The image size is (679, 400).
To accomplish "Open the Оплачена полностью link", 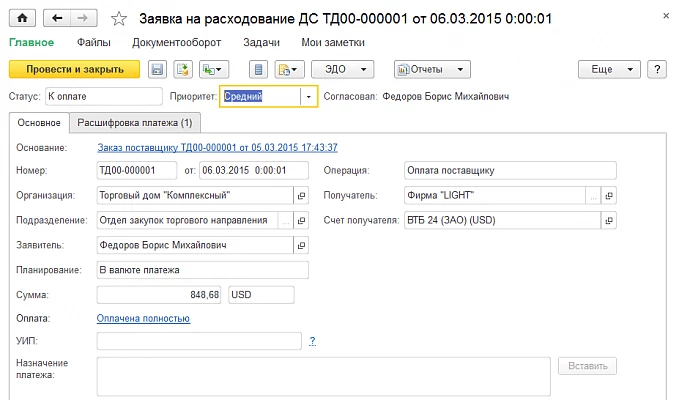I will pos(143,319).
